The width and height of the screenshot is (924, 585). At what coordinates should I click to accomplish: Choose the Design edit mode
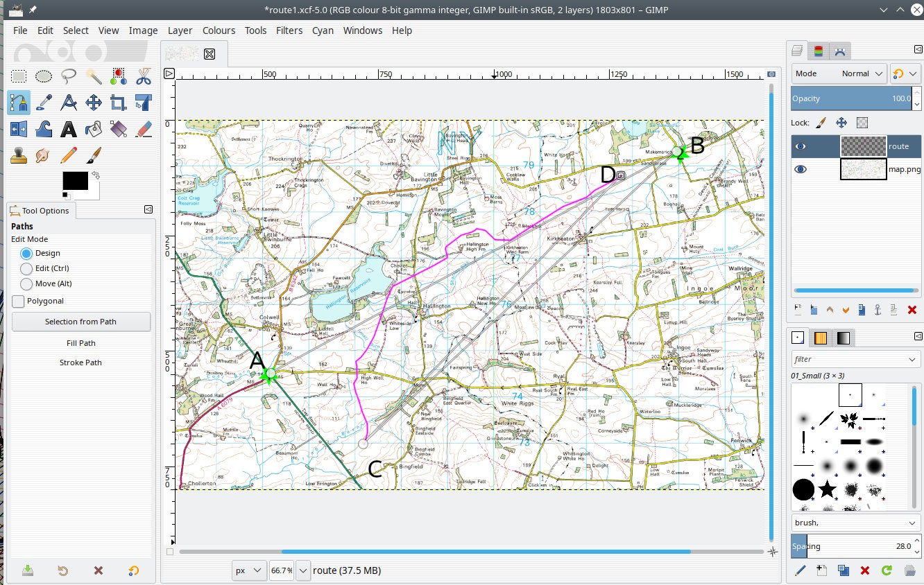26,253
